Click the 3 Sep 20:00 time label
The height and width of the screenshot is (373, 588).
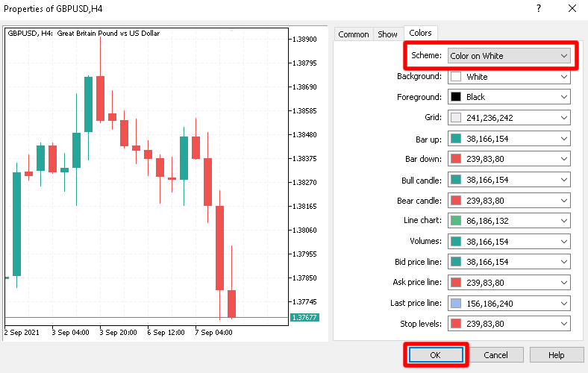tap(118, 332)
